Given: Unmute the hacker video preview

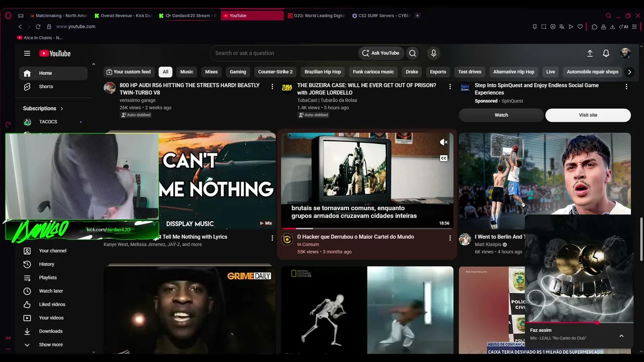Looking at the screenshot, I should point(444,142).
